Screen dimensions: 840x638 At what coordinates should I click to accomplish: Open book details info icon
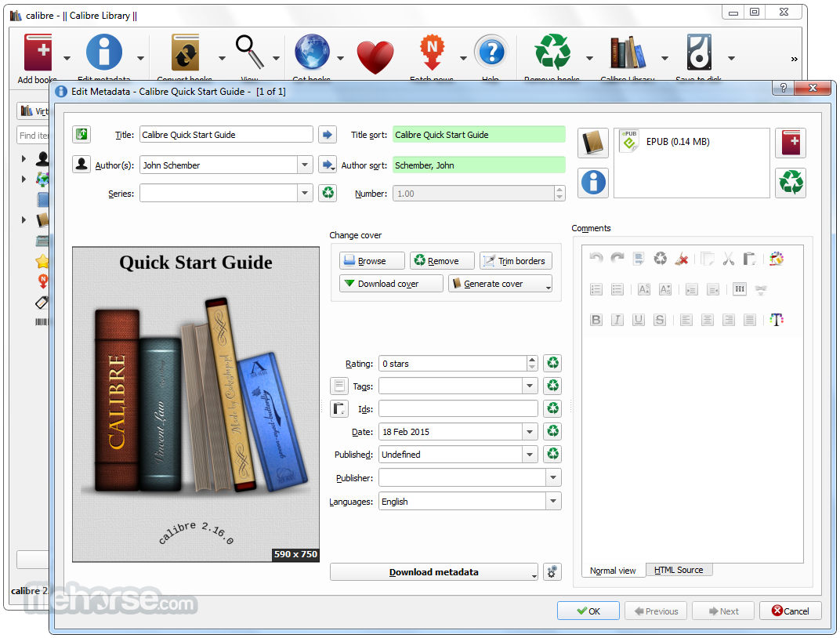[593, 183]
